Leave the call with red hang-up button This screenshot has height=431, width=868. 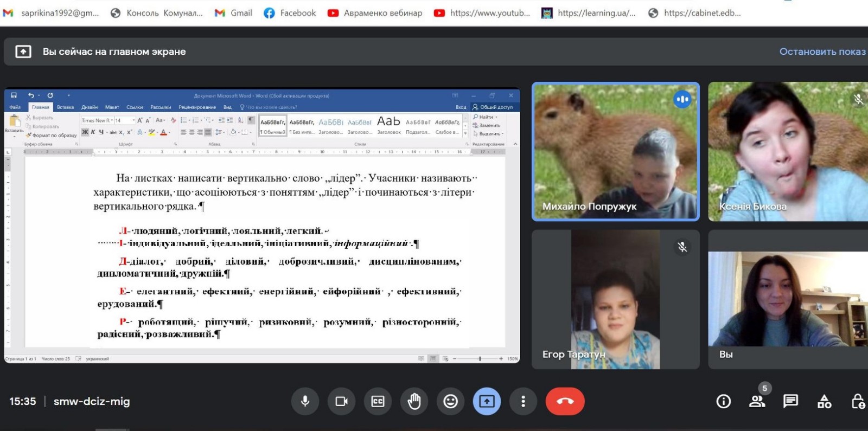565,401
